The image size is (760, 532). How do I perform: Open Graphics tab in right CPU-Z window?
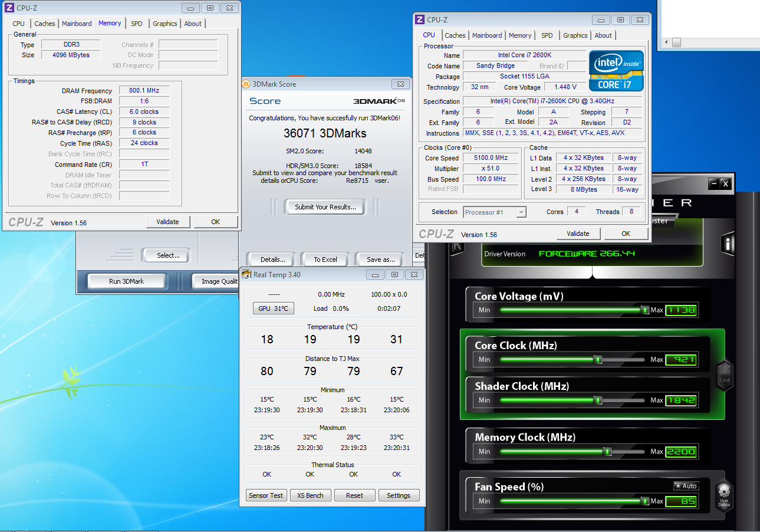[x=575, y=35]
